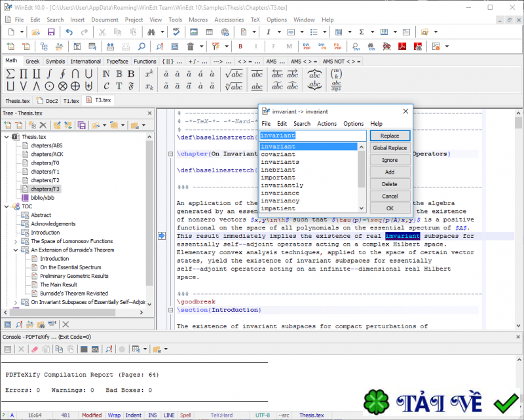Open the Macros menu
This screenshot has height=420, width=524.
(x=198, y=20)
